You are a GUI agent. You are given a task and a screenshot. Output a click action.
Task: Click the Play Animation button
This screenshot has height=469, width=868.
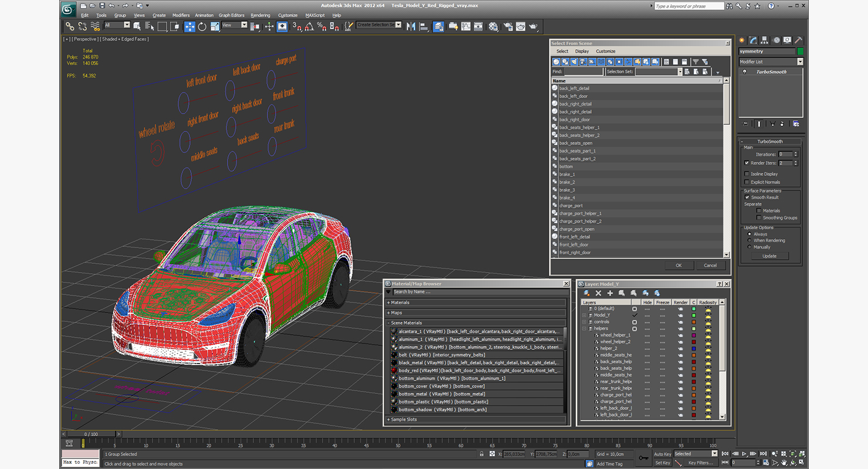tap(744, 454)
